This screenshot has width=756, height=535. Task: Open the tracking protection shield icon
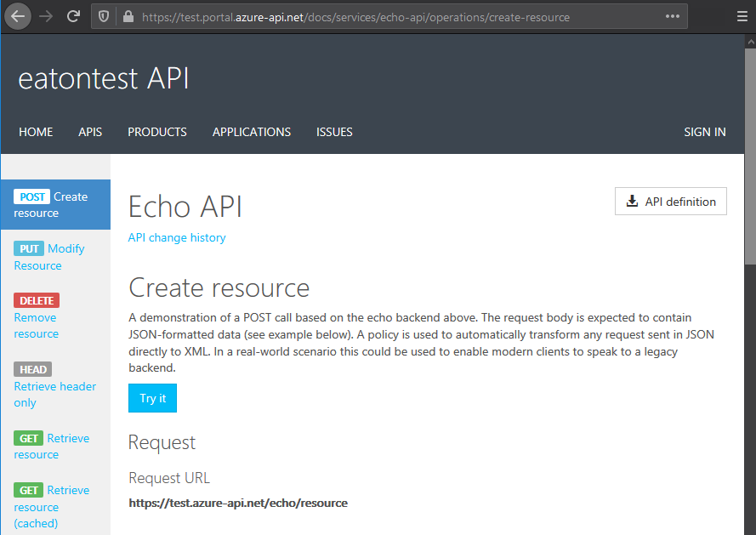[104, 17]
